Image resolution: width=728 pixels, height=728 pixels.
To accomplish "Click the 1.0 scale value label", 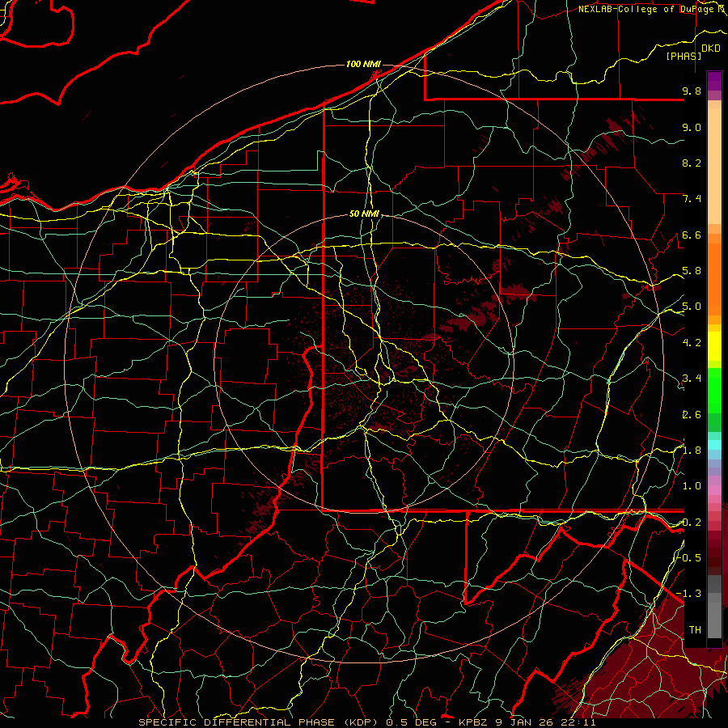I will 692,486.
